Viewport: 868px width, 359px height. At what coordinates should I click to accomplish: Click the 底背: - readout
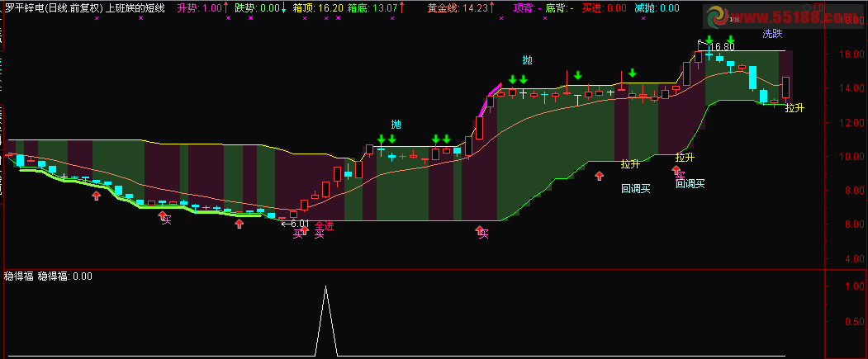pyautogui.click(x=560, y=8)
